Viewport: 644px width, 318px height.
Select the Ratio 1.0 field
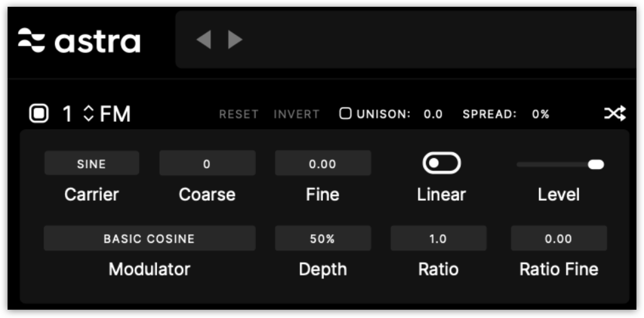(x=439, y=238)
